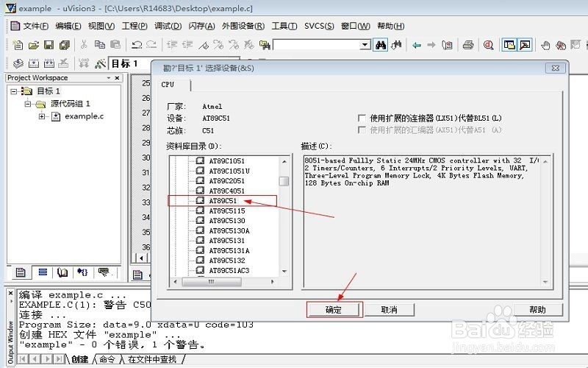Viewport: 588px width, 368px height.
Task: Click the 帮助 button in dialog
Action: tap(538, 310)
